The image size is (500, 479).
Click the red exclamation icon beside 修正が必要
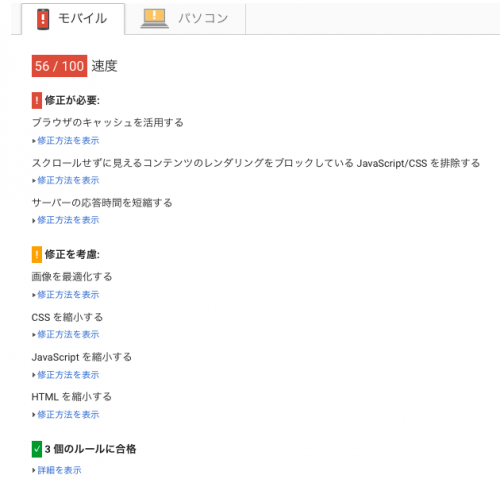click(37, 100)
